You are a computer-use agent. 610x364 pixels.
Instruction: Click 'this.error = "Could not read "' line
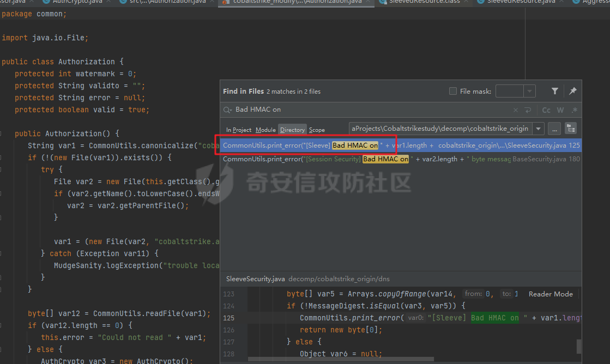pyautogui.click(x=124, y=337)
